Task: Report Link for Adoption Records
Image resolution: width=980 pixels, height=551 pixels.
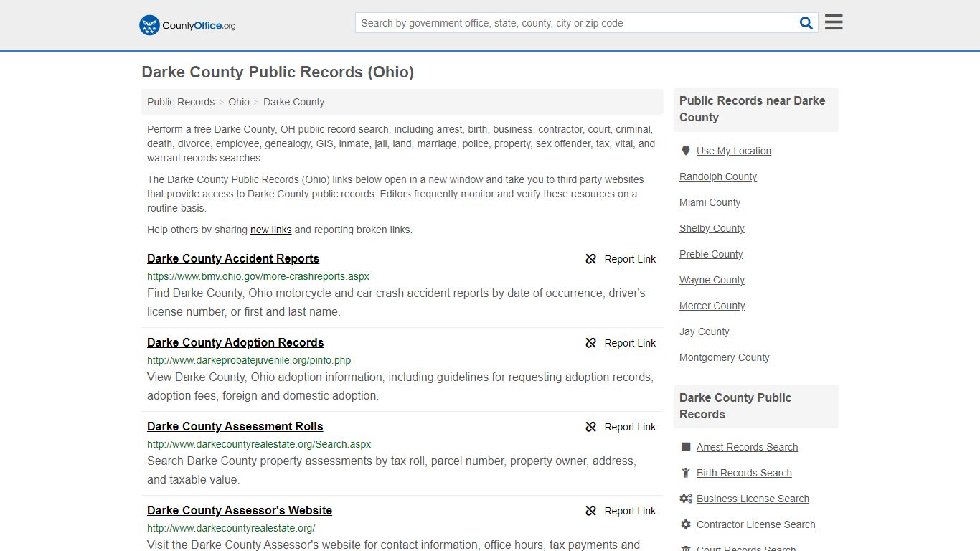Action: coord(630,343)
